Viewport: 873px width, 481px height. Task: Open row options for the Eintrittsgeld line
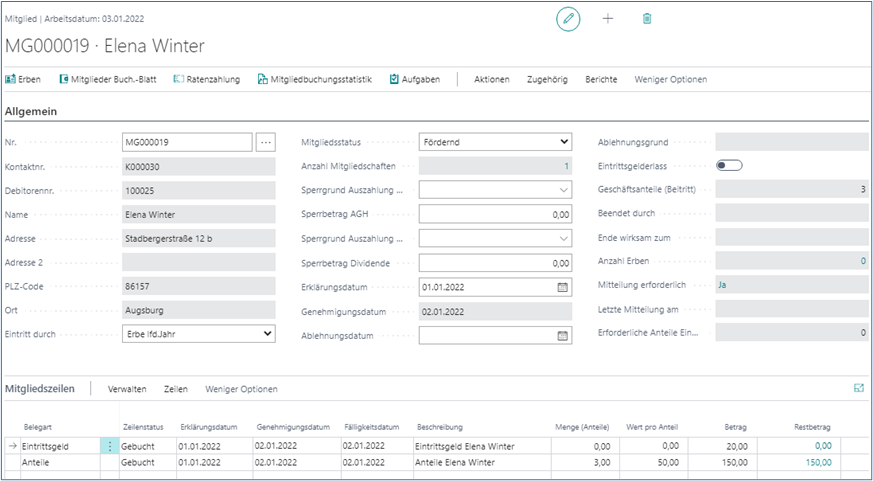pos(108,446)
